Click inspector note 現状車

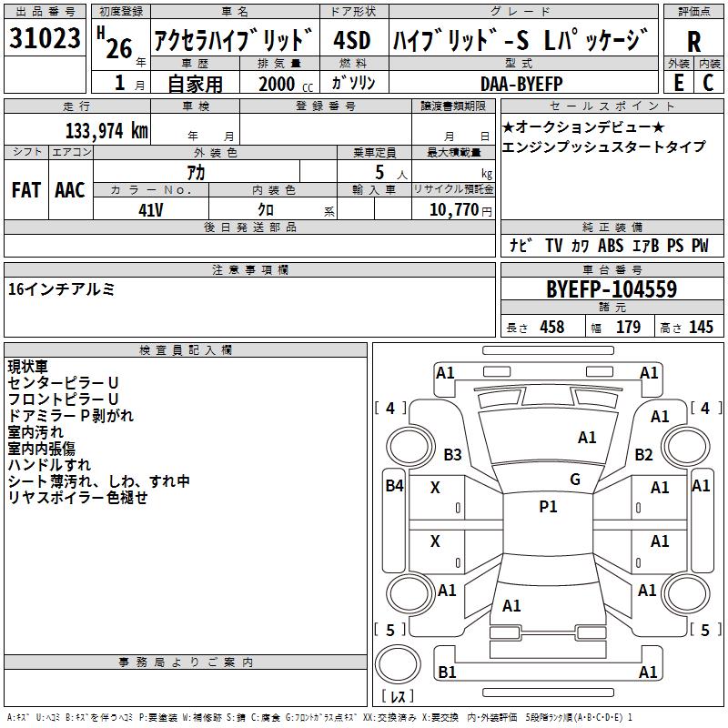point(28,367)
